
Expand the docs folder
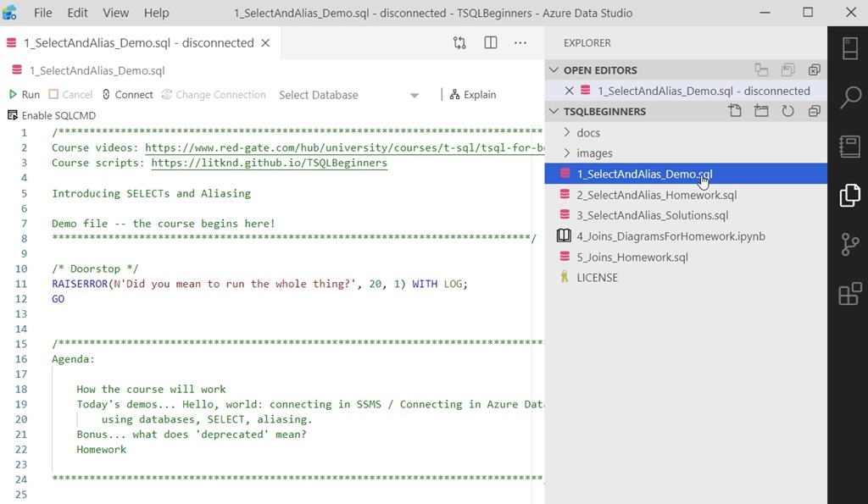pyautogui.click(x=588, y=133)
